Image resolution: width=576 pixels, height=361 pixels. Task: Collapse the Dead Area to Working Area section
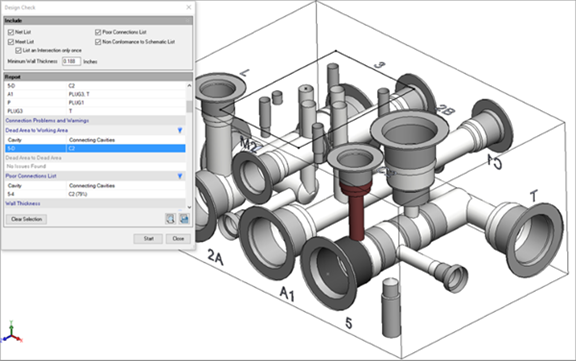[x=180, y=130]
